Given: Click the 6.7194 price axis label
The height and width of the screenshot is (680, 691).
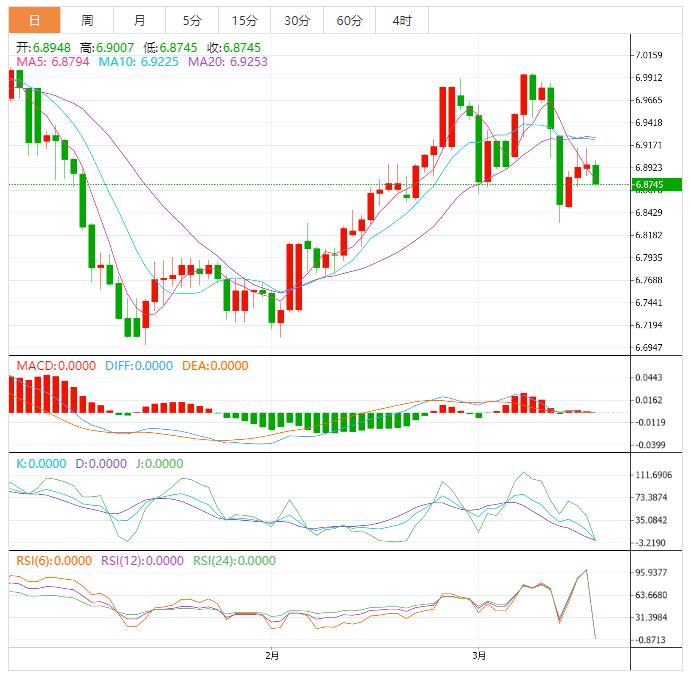Looking at the screenshot, I should click(x=648, y=325).
